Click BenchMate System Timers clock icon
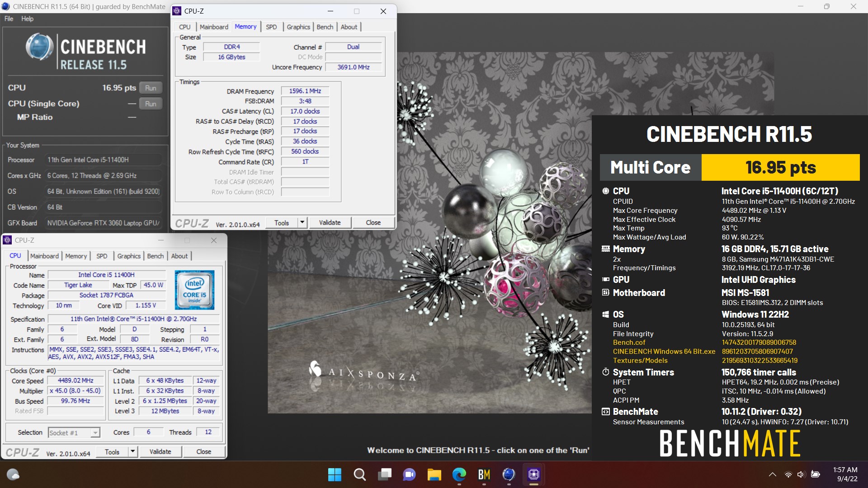868x488 pixels. click(606, 372)
